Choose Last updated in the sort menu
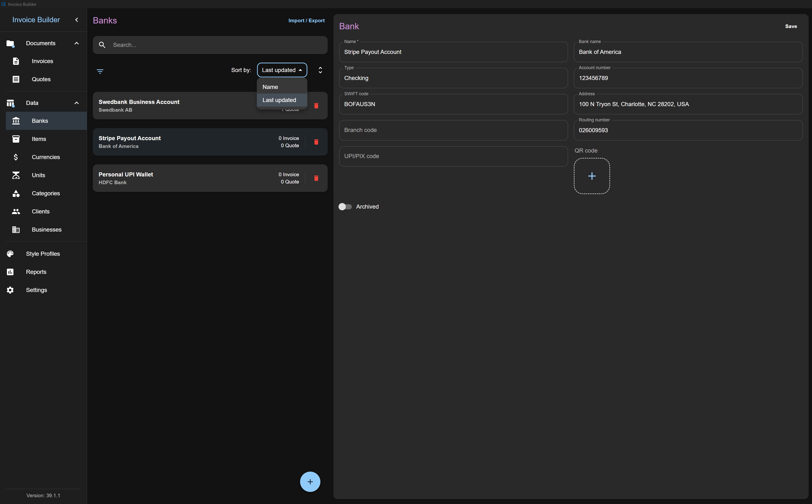 tap(282, 100)
